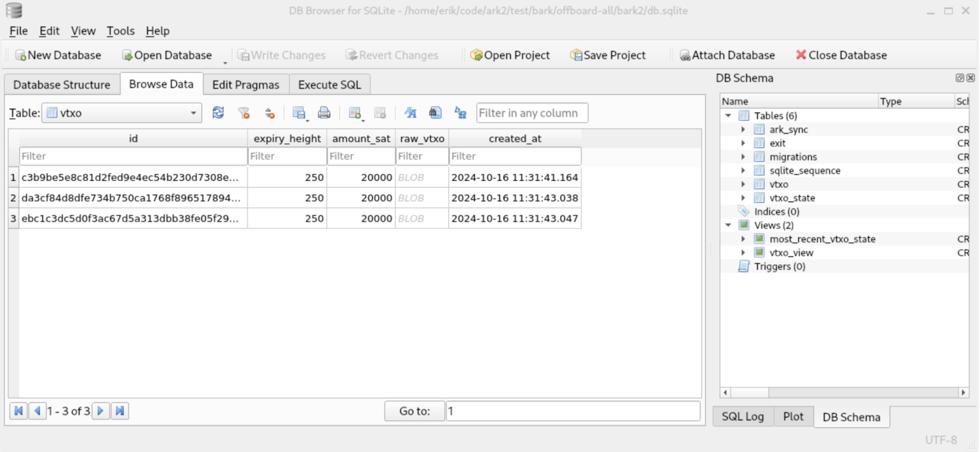Export the table using the save icon
This screenshot has width=980, height=452.
299,113
